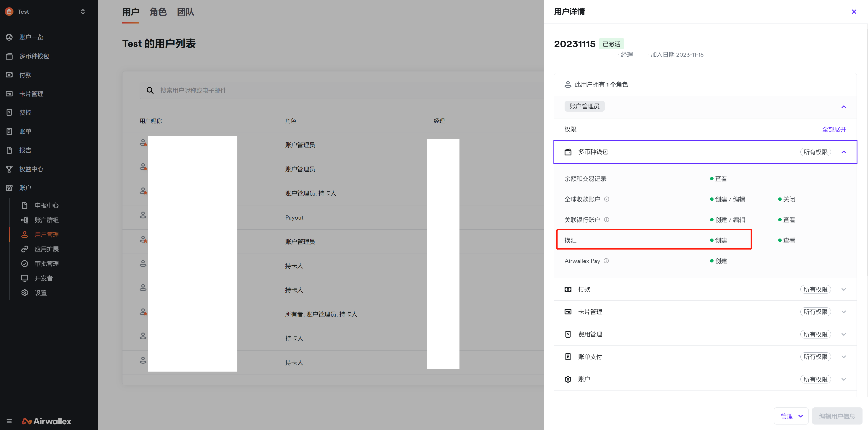Collapse the 账户管理员 role section
The height and width of the screenshot is (430, 868).
843,107
